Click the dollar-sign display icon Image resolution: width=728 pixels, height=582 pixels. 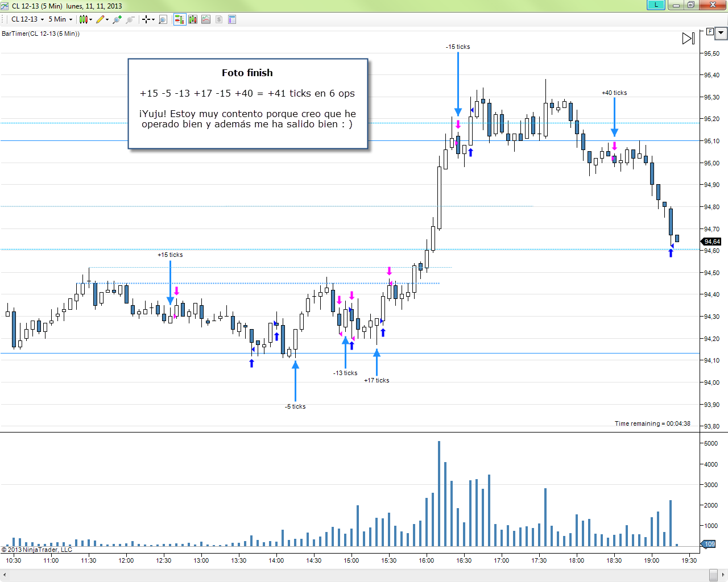click(218, 19)
